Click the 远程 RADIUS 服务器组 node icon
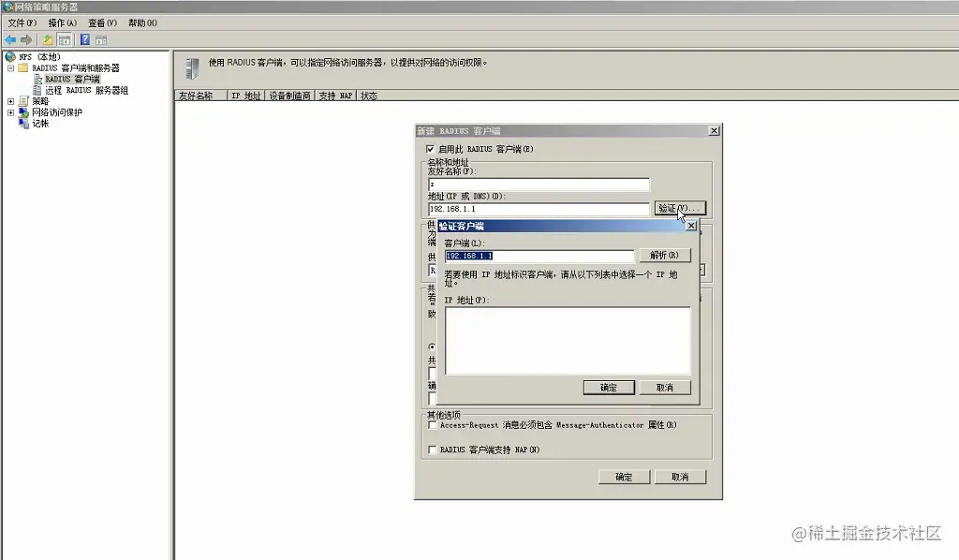959x560 pixels. [37, 90]
